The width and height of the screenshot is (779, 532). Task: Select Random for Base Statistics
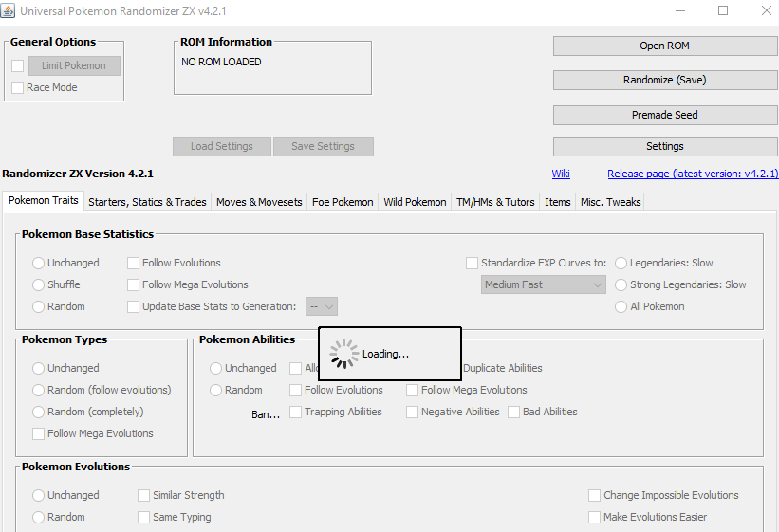tap(38, 306)
